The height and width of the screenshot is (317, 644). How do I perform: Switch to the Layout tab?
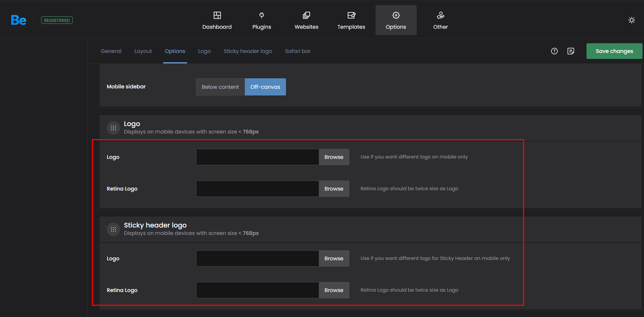coord(143,51)
